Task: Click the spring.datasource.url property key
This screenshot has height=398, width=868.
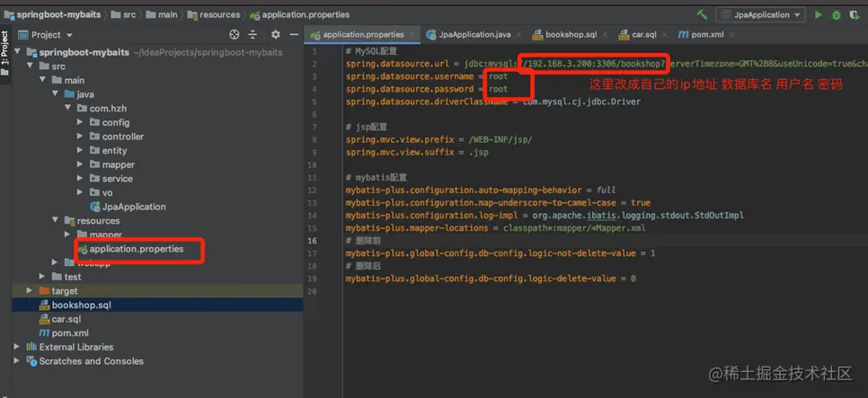Action: (x=396, y=64)
